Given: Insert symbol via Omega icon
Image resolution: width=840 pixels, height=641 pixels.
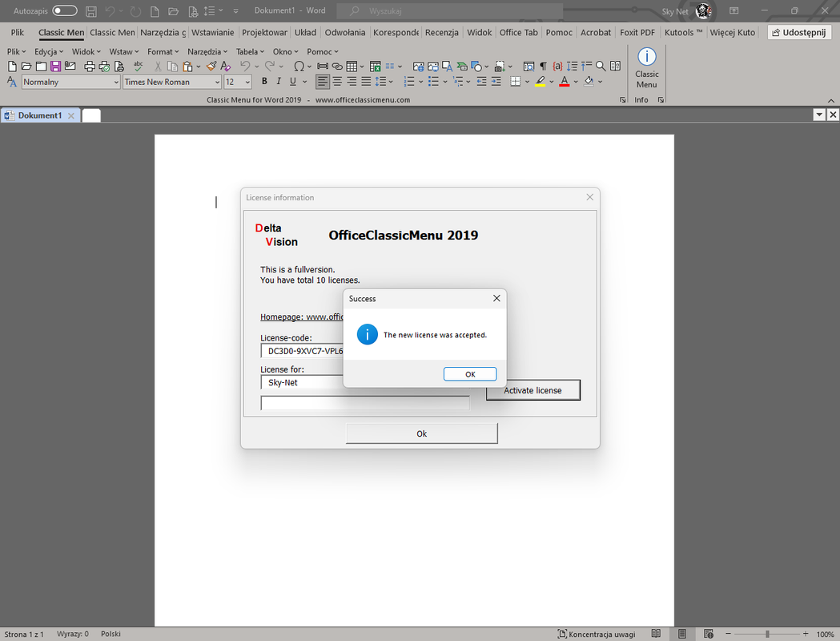Looking at the screenshot, I should point(299,67).
